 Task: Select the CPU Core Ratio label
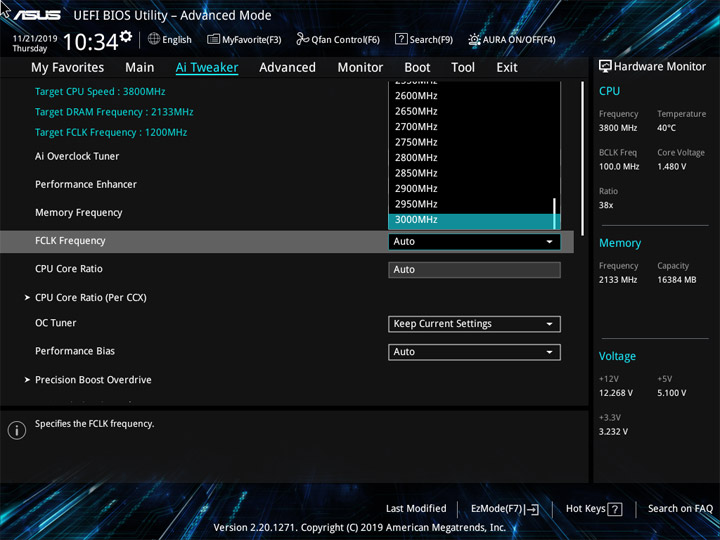pyautogui.click(x=69, y=269)
